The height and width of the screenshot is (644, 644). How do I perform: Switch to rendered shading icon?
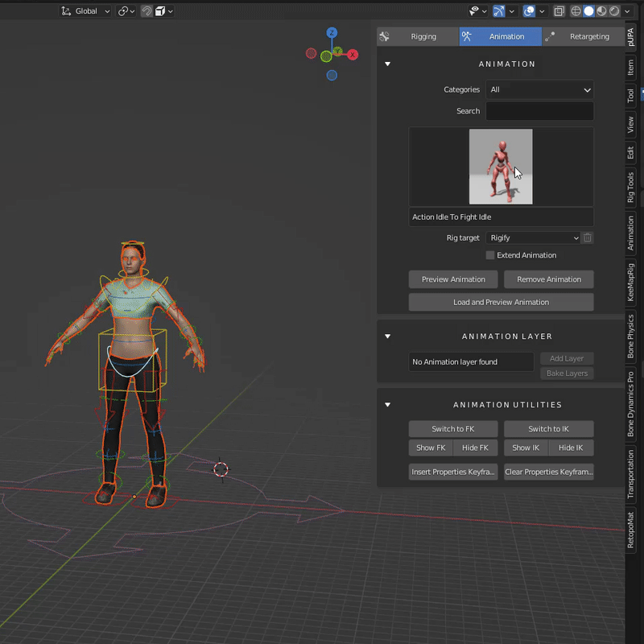(x=614, y=11)
